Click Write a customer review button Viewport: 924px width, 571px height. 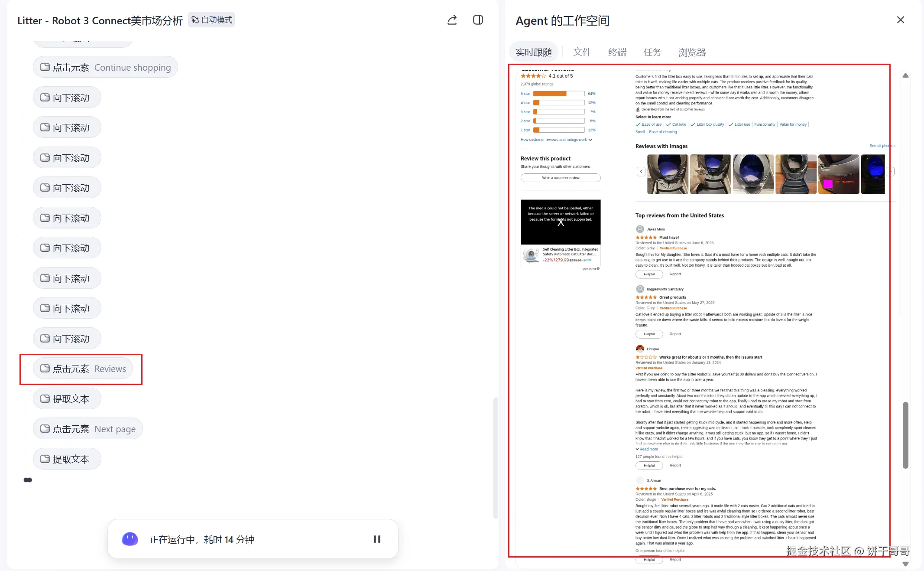pyautogui.click(x=561, y=178)
